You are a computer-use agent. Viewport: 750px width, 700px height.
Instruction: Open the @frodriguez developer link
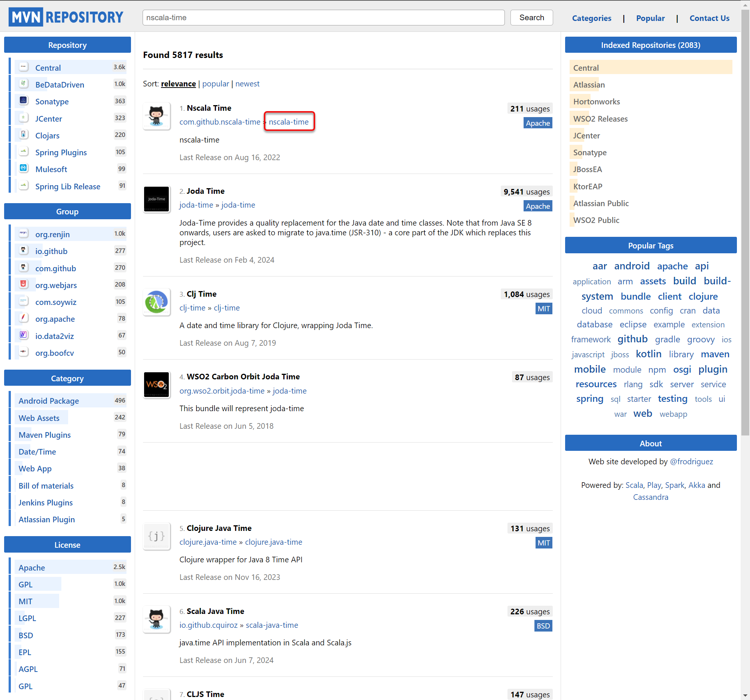[x=691, y=461]
